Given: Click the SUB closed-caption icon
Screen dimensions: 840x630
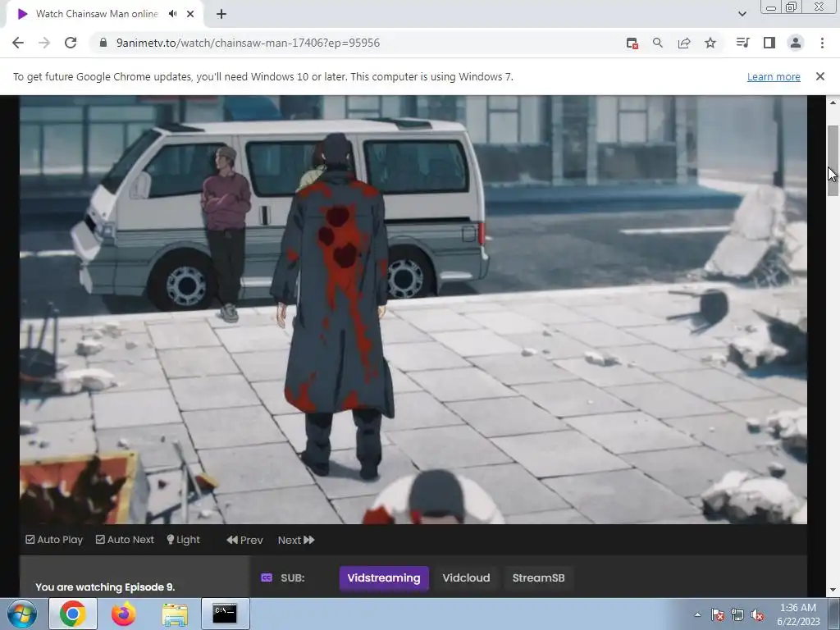Looking at the screenshot, I should coord(267,577).
